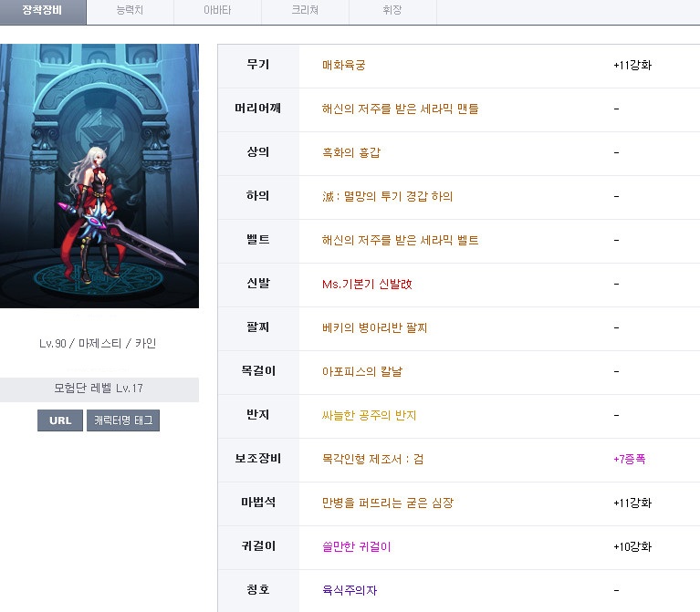This screenshot has width=700, height=612.
Task: Click the 상의 row label
Action: point(258,152)
